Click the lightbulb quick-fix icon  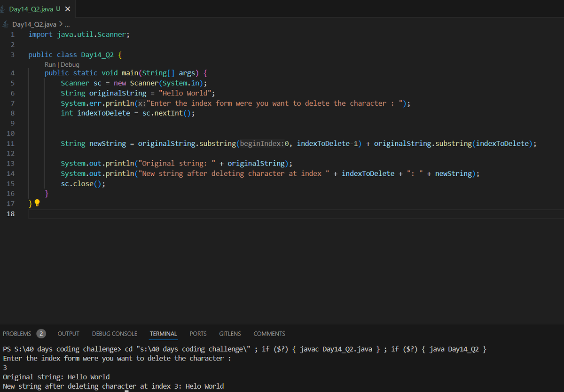[37, 204]
